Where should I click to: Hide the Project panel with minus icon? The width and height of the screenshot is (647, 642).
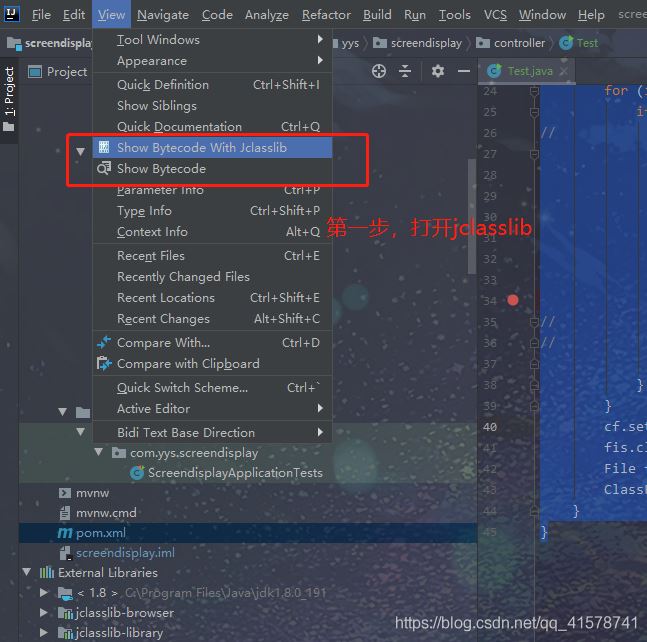(x=461, y=71)
